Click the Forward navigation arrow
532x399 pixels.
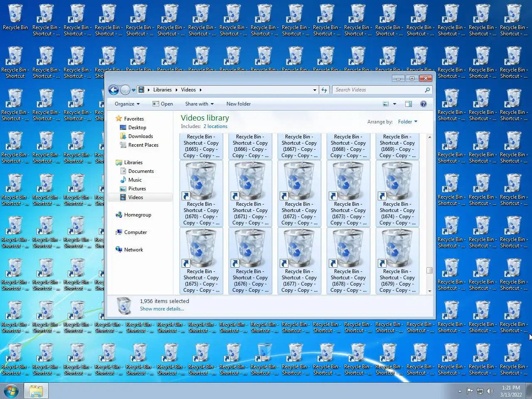pos(125,90)
